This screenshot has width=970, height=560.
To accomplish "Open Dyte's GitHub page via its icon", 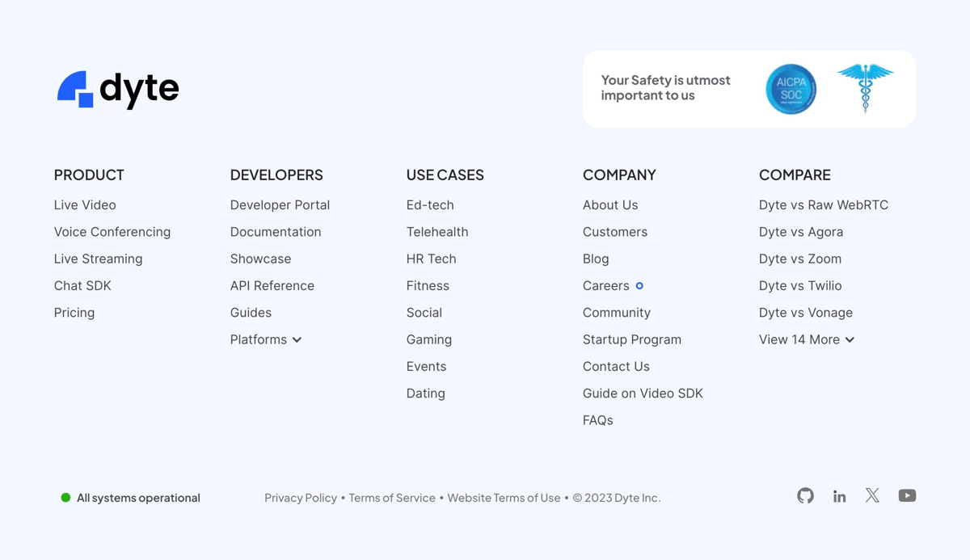I will 805,495.
